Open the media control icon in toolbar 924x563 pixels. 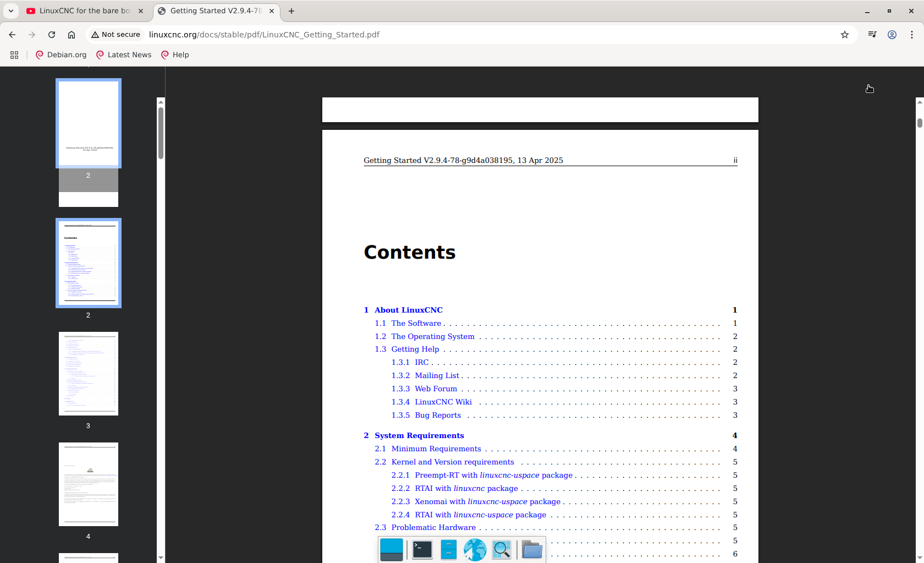(872, 35)
